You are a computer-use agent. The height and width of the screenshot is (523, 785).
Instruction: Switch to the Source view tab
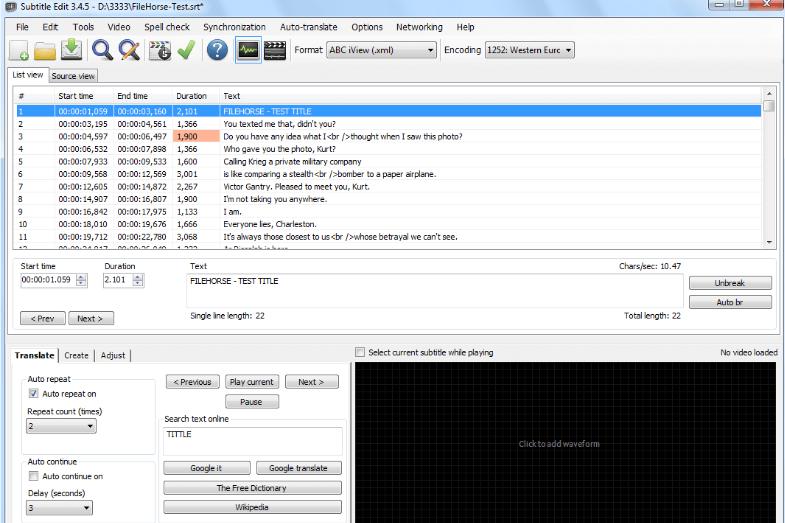pyautogui.click(x=73, y=76)
